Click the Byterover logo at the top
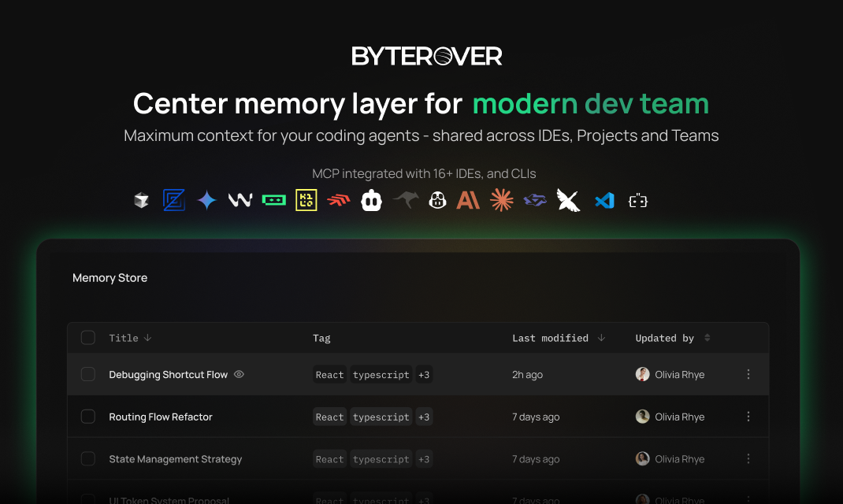This screenshot has width=843, height=504. click(426, 55)
